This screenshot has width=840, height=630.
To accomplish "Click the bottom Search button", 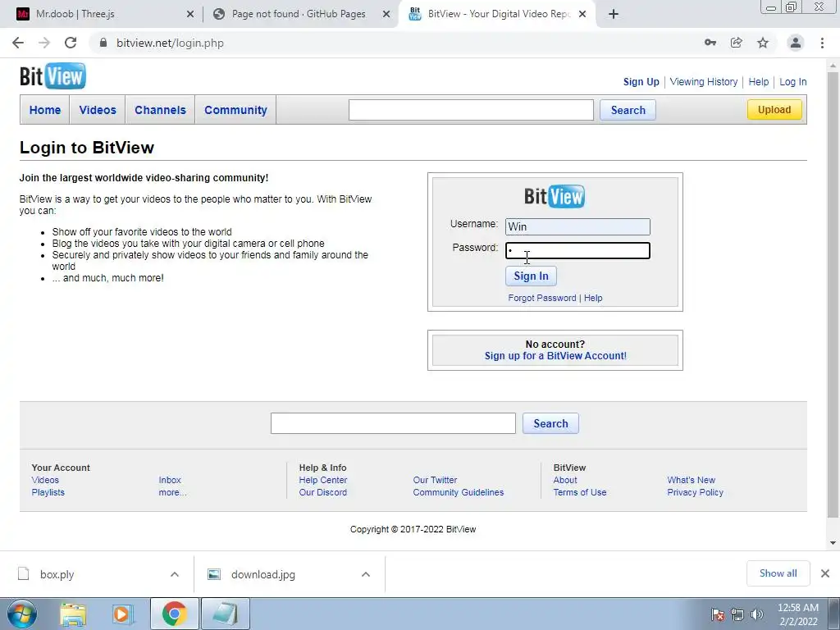I will point(550,423).
